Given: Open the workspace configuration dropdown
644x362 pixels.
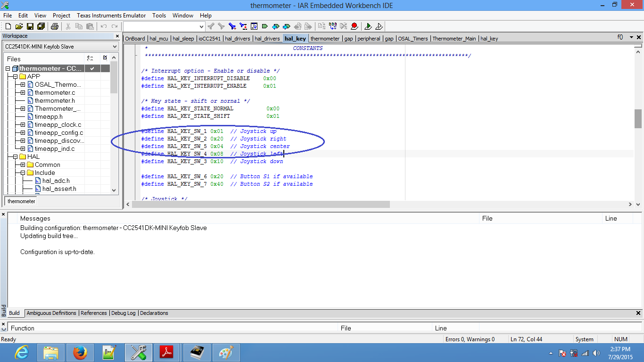Looking at the screenshot, I should 115,47.
